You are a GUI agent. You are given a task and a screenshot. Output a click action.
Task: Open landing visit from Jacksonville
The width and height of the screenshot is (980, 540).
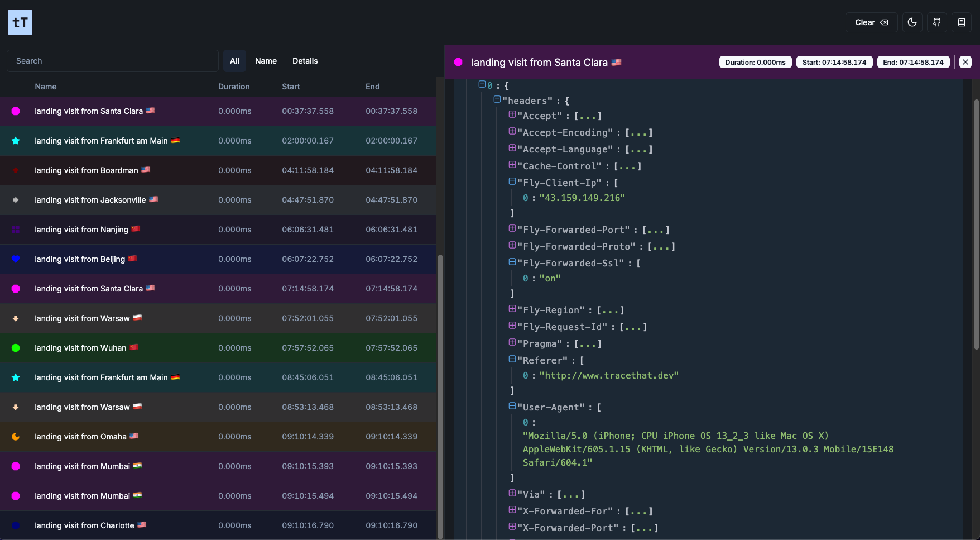[x=218, y=200]
